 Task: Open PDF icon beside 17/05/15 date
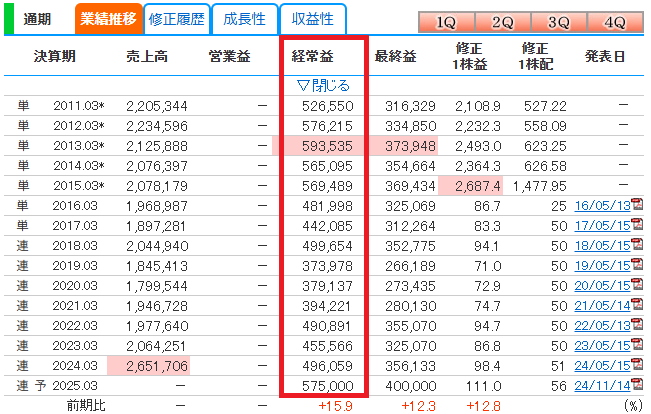(x=637, y=224)
